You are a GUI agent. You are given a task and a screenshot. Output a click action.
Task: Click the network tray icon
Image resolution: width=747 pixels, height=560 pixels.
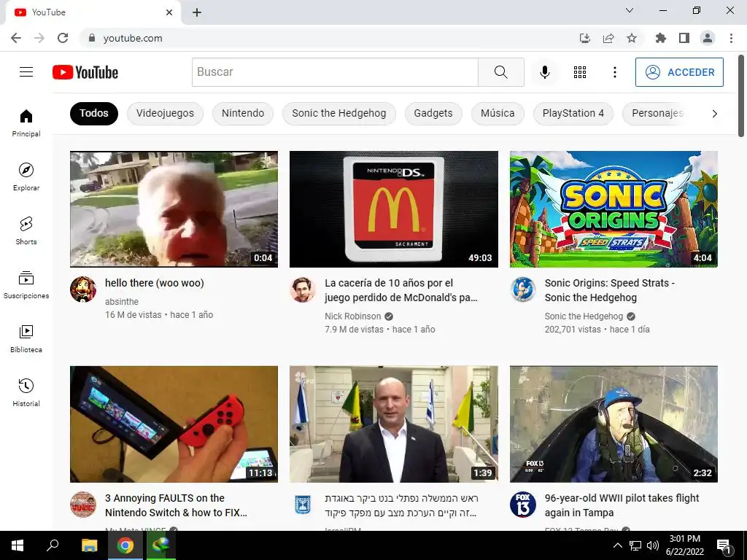(635, 545)
